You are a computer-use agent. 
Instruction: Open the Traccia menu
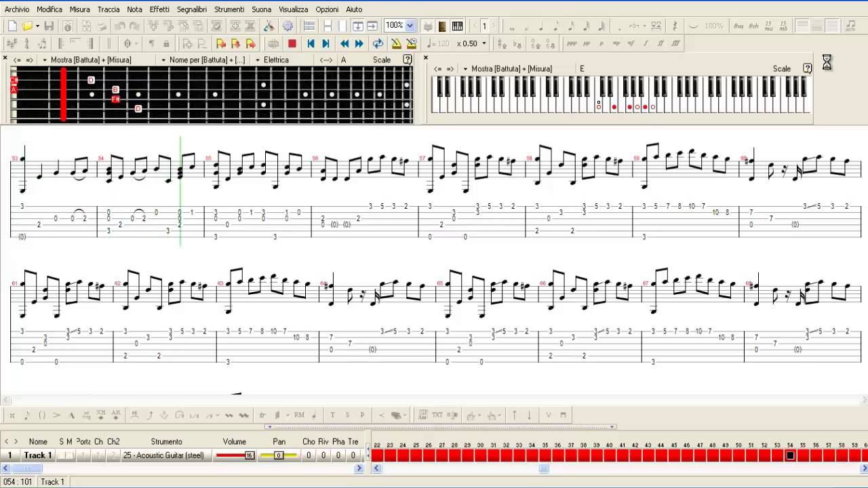108,9
